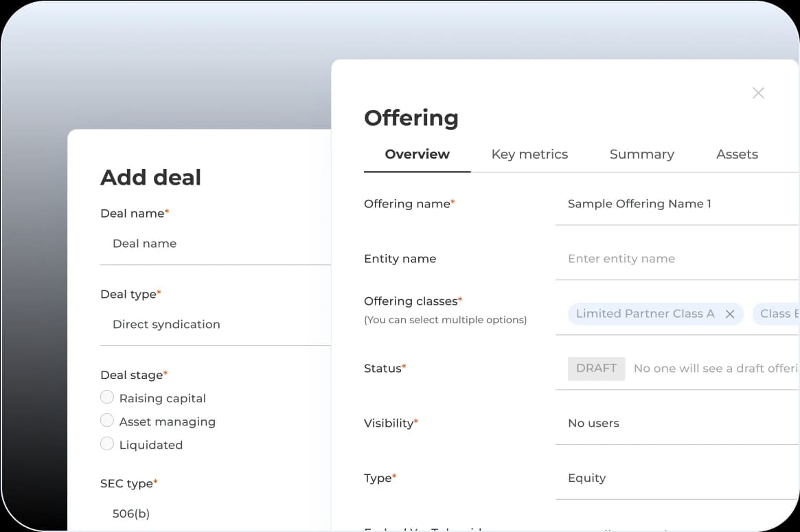Focus the Enter entity name field
800x532 pixels.
click(x=676, y=259)
